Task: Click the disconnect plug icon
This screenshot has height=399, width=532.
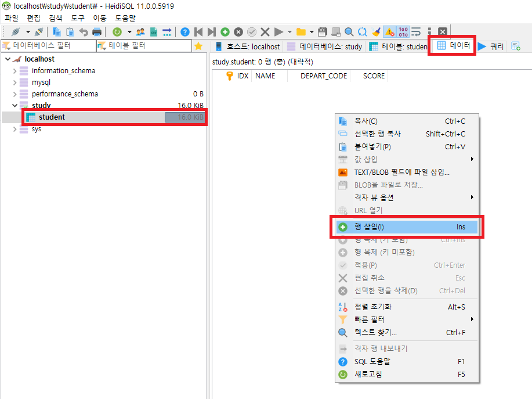Action: click(x=39, y=32)
